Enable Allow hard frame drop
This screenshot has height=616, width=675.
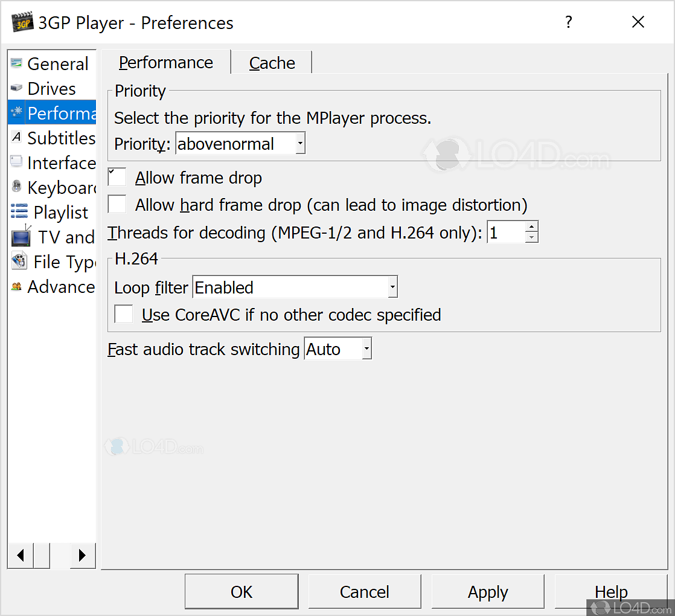click(117, 204)
